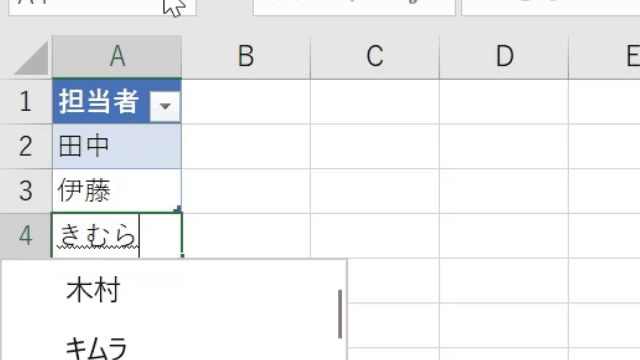
Task: Select column C header
Action: pyautogui.click(x=375, y=56)
